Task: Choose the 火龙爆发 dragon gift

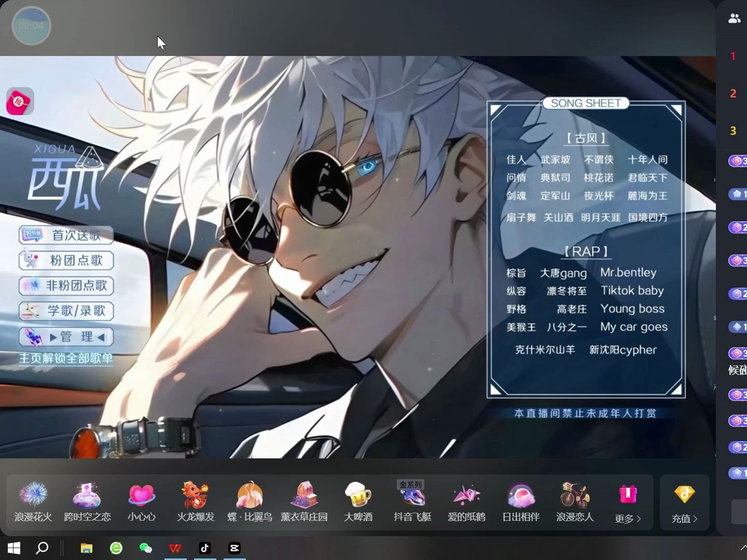Action: (196, 501)
